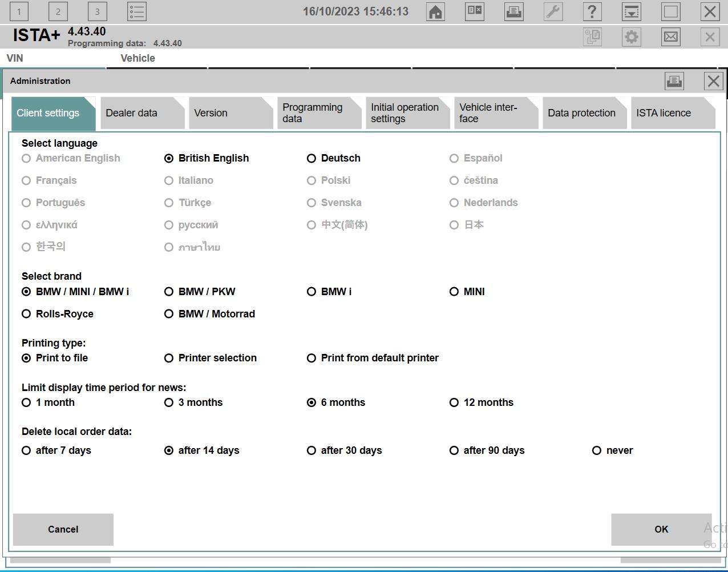Click the grey gear settings icon
This screenshot has height=572, width=728.
click(632, 37)
